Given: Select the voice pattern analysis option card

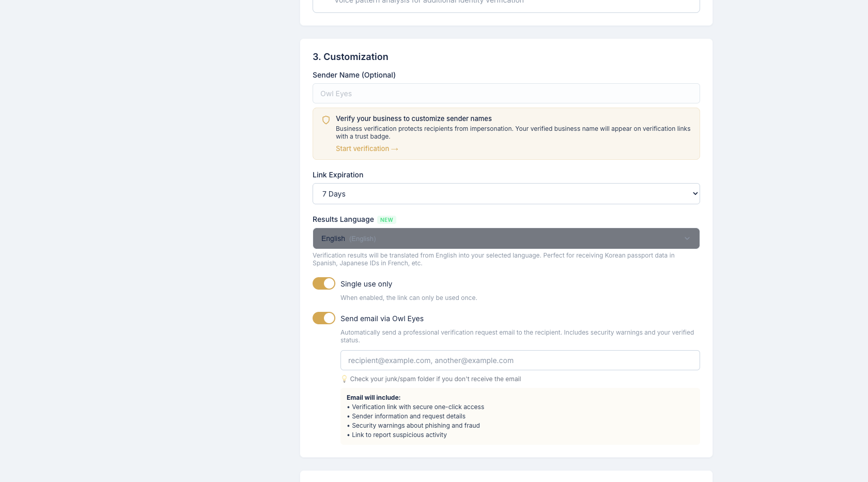Looking at the screenshot, I should click(505, 4).
